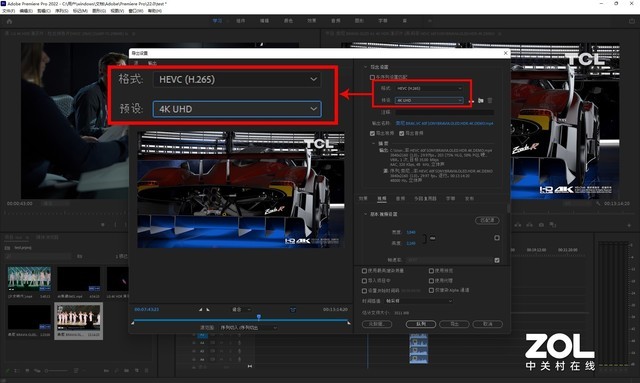Open small Preset 4K UHD dropdown in settings pane
Screen dimensions: 640x383
click(429, 100)
